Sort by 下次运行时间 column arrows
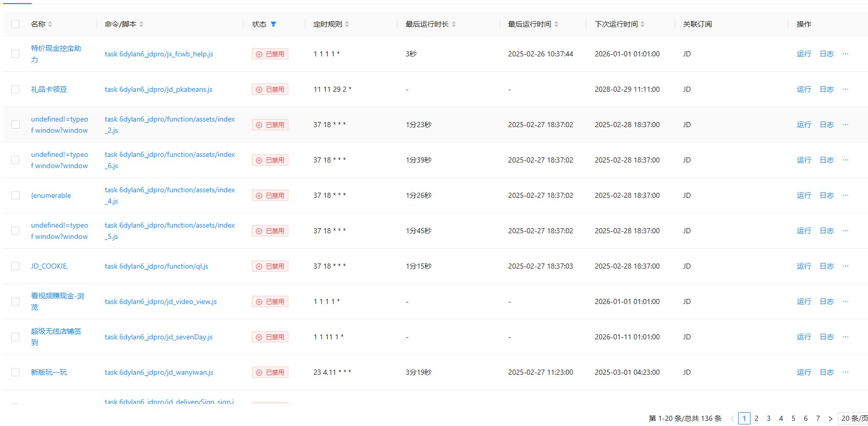This screenshot has height=426, width=868. (643, 24)
